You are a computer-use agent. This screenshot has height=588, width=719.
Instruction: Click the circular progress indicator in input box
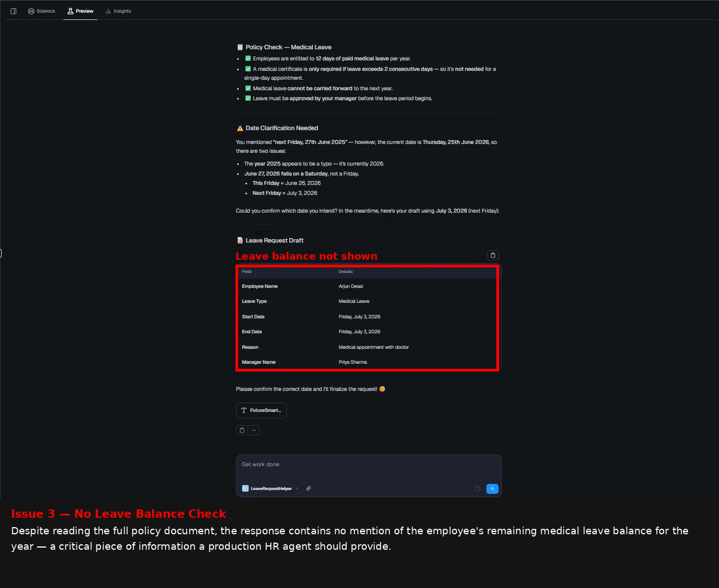coord(477,489)
